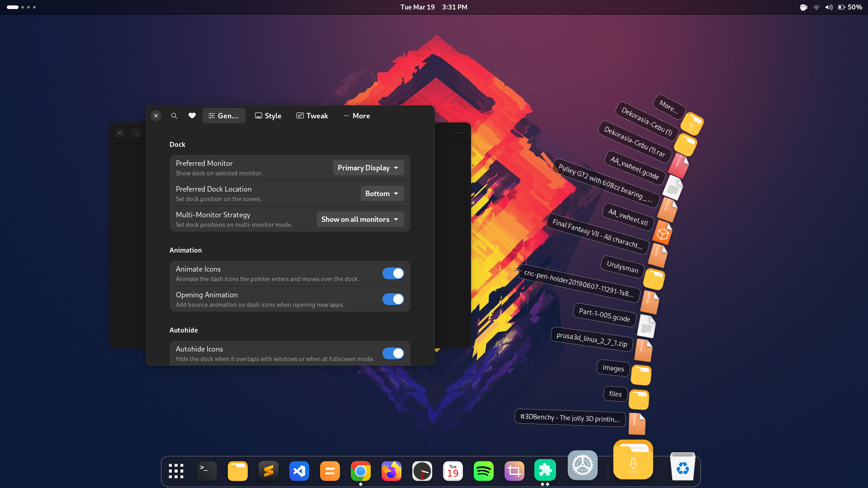
Task: Switch to the Tweak tab
Action: click(x=312, y=116)
